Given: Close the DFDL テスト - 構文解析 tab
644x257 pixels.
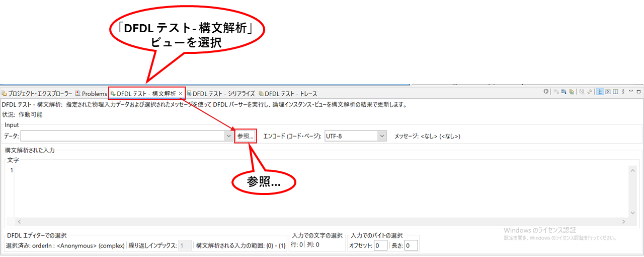Looking at the screenshot, I should [x=180, y=94].
